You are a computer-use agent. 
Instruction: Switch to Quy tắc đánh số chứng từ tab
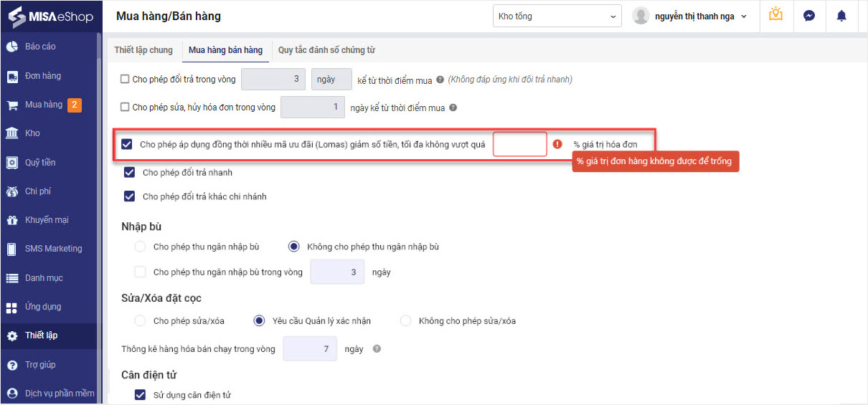pos(326,50)
